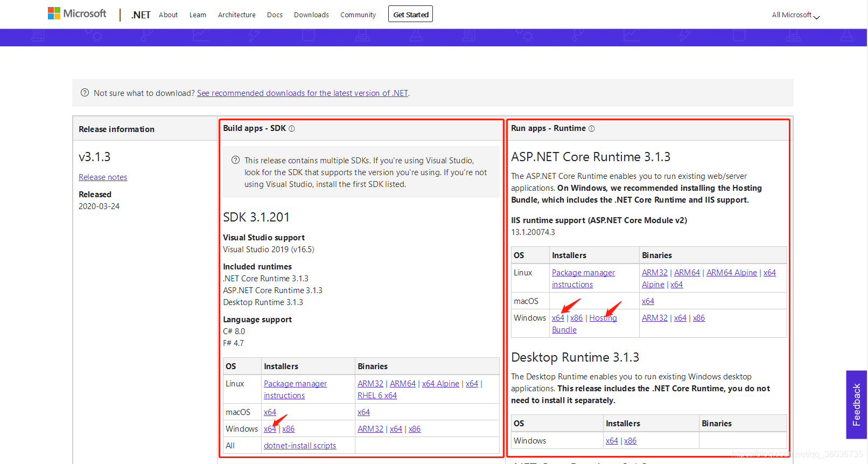Viewport: 868px width, 464px height.
Task: Download SDK Windows x64 installer
Action: 270,429
